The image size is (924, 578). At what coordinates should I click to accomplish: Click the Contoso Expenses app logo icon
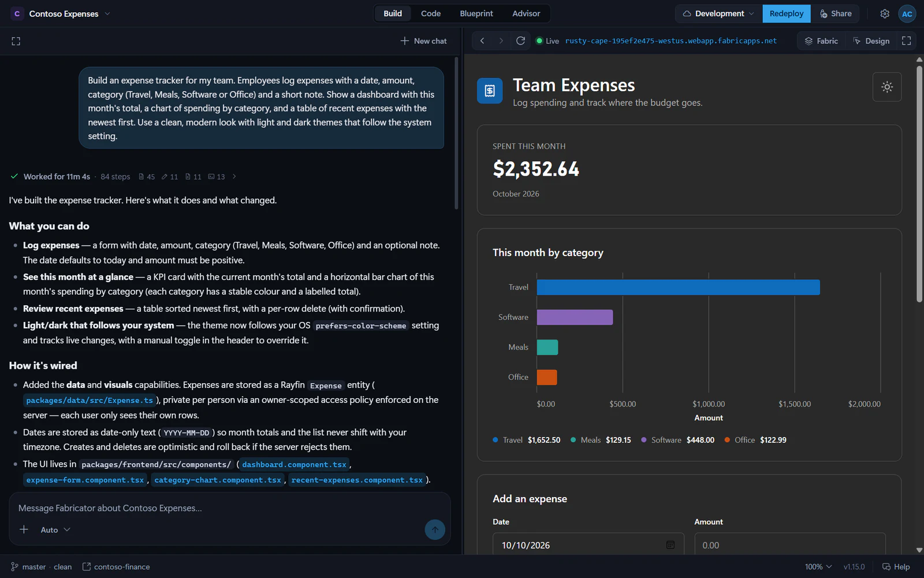(17, 14)
